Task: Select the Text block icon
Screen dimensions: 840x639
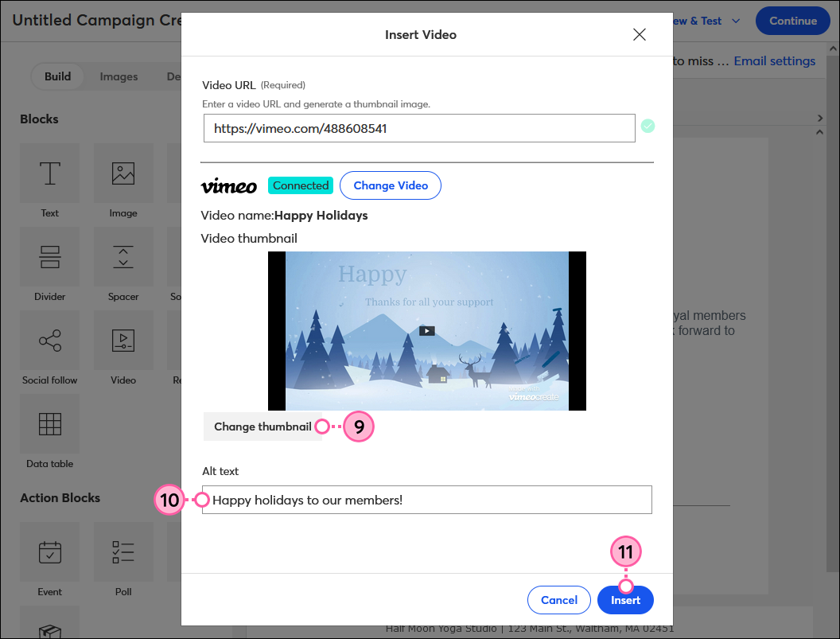Action: pyautogui.click(x=50, y=173)
